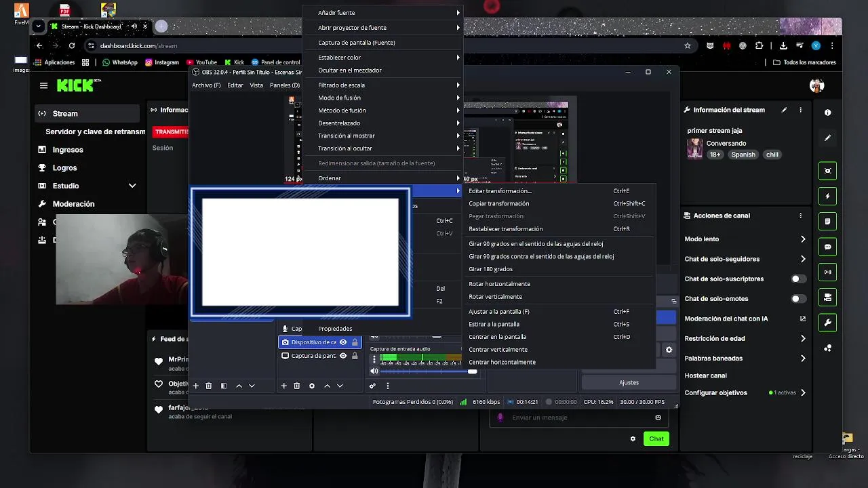Edit stream info pencil next to Información del stream
868x488 pixels.
click(x=785, y=110)
